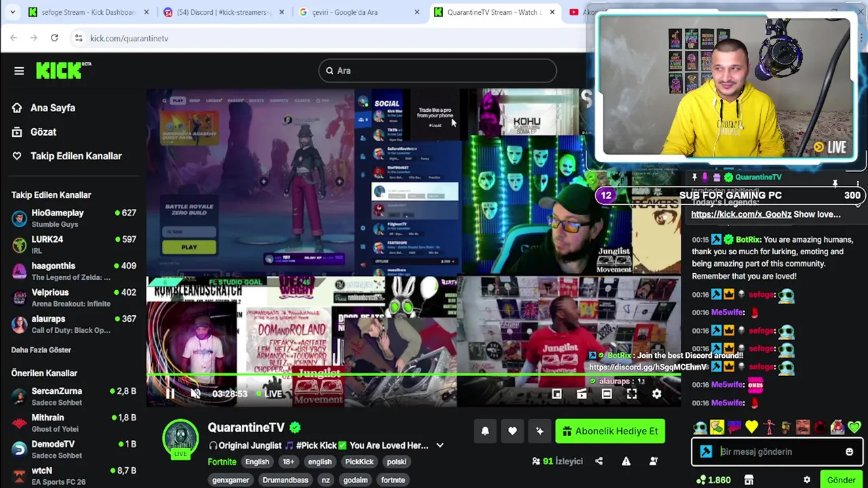Open the hamburger menu next to Kick logo
This screenshot has width=868, height=488.
click(x=19, y=70)
